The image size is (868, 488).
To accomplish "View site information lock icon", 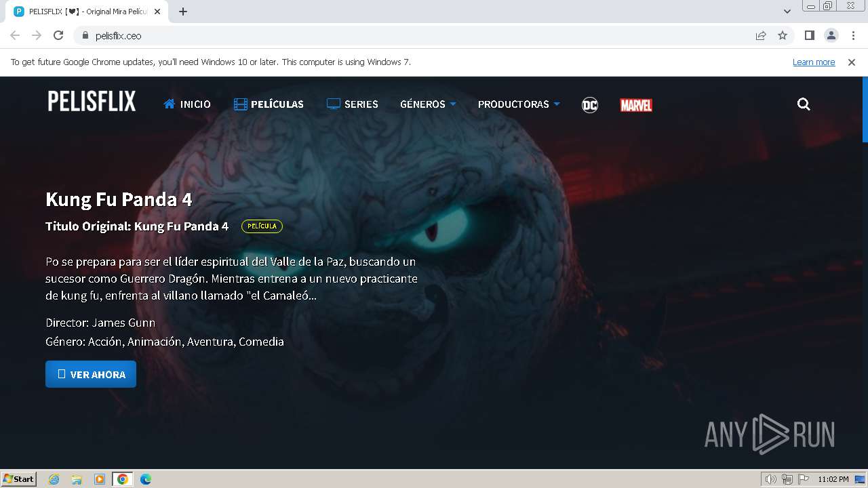I will [85, 35].
